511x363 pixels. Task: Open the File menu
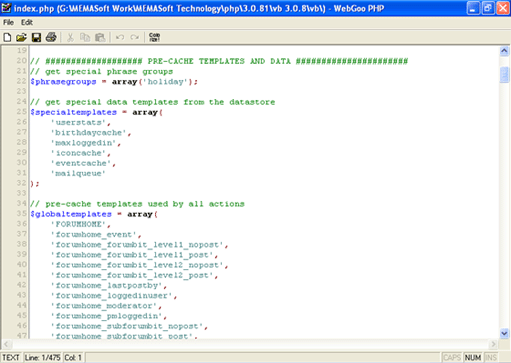pyautogui.click(x=8, y=22)
